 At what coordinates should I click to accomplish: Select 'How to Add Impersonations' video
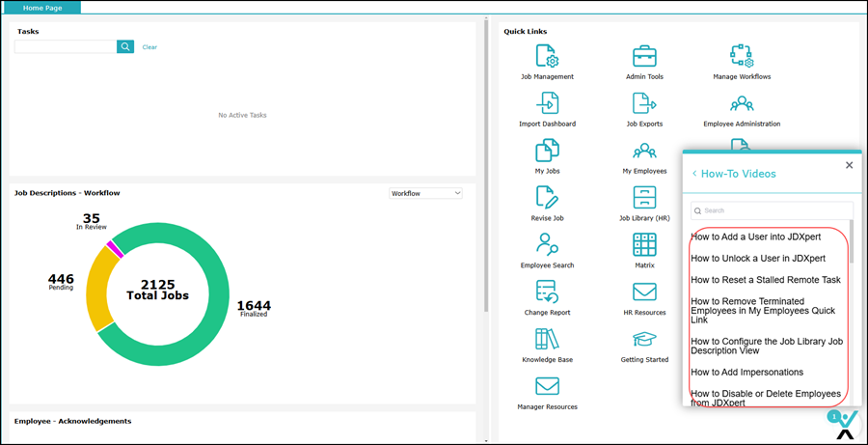coord(746,372)
